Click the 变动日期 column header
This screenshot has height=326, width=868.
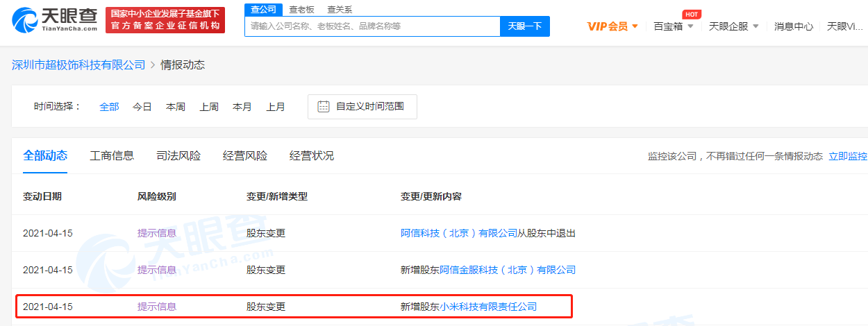point(42,196)
